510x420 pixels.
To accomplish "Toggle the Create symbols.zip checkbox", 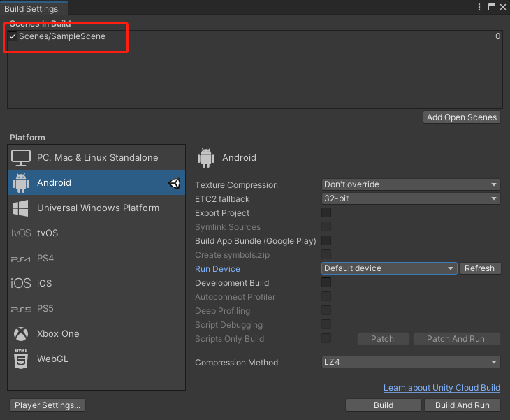I will [326, 255].
